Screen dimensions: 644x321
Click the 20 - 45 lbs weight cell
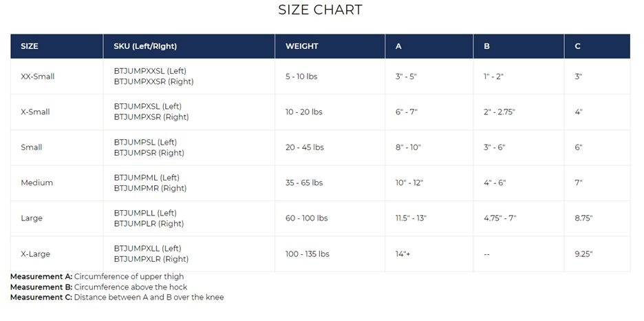304,147
